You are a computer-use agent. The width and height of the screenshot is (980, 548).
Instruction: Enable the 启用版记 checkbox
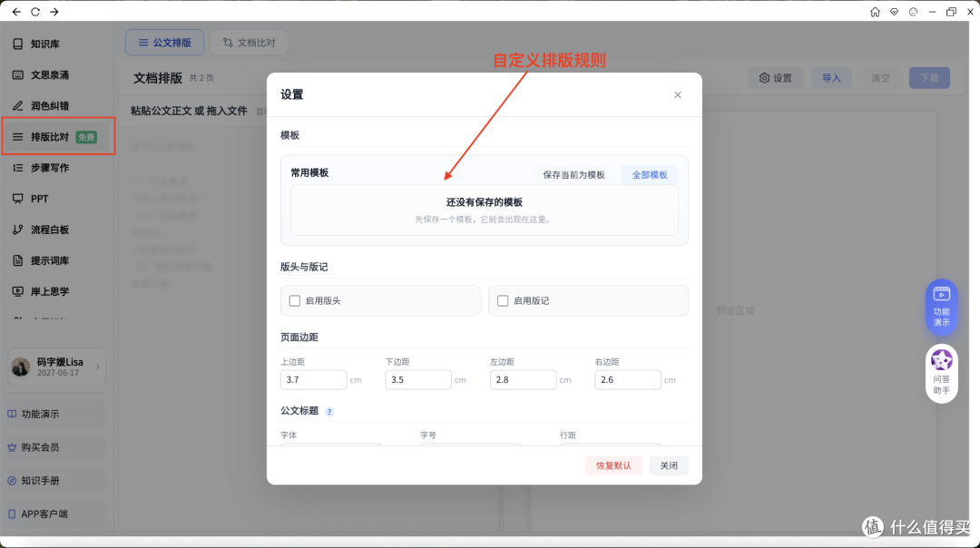point(503,301)
